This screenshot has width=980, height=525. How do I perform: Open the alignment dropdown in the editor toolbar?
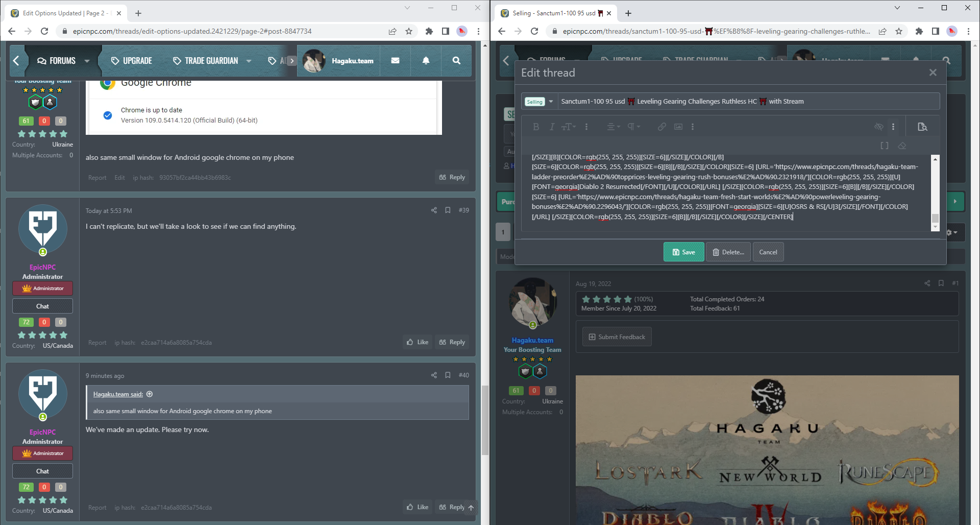coord(613,127)
